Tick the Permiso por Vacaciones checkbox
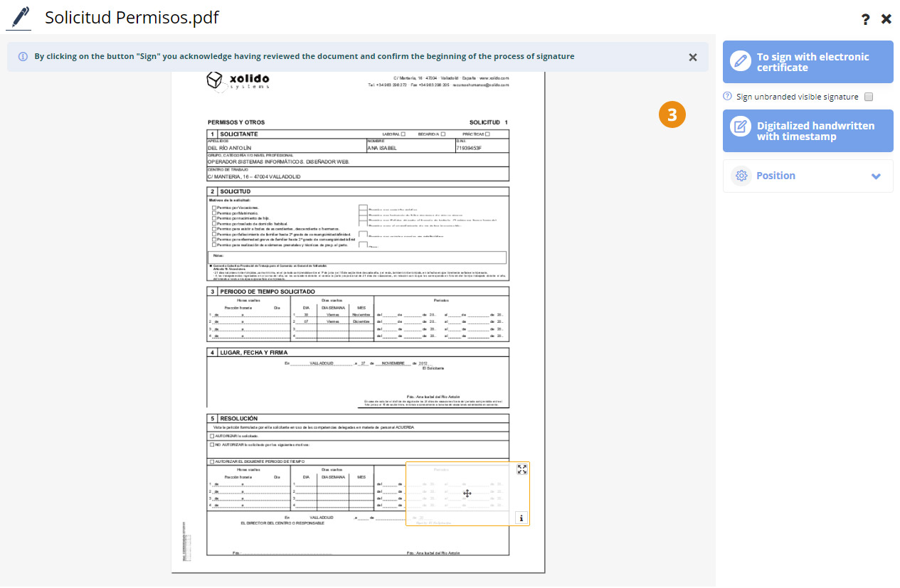Image resolution: width=900 pixels, height=588 pixels. [214, 208]
